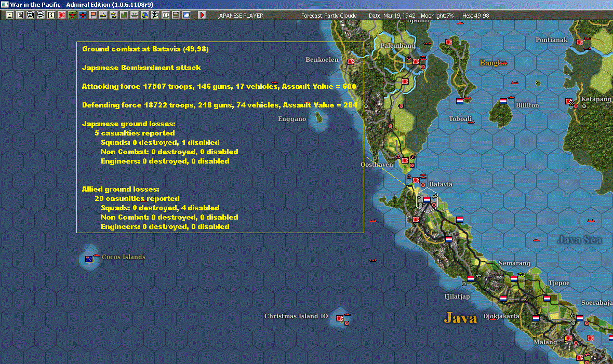
Task: Click the 'Malang' city label
Action: point(545,342)
